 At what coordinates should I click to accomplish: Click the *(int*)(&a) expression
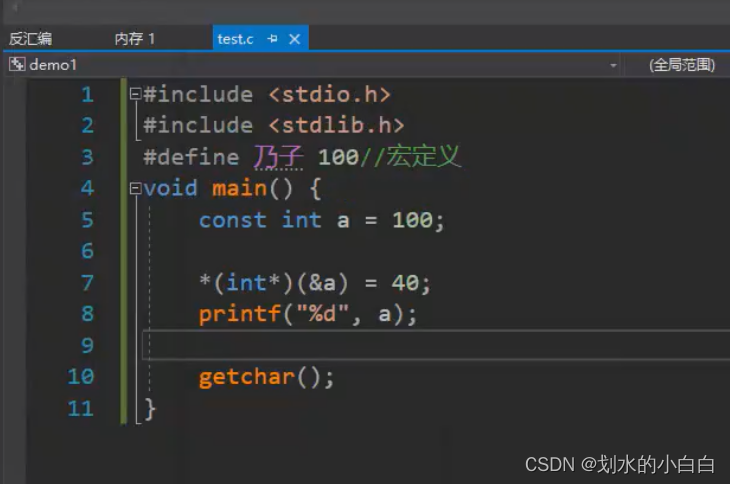click(x=274, y=283)
